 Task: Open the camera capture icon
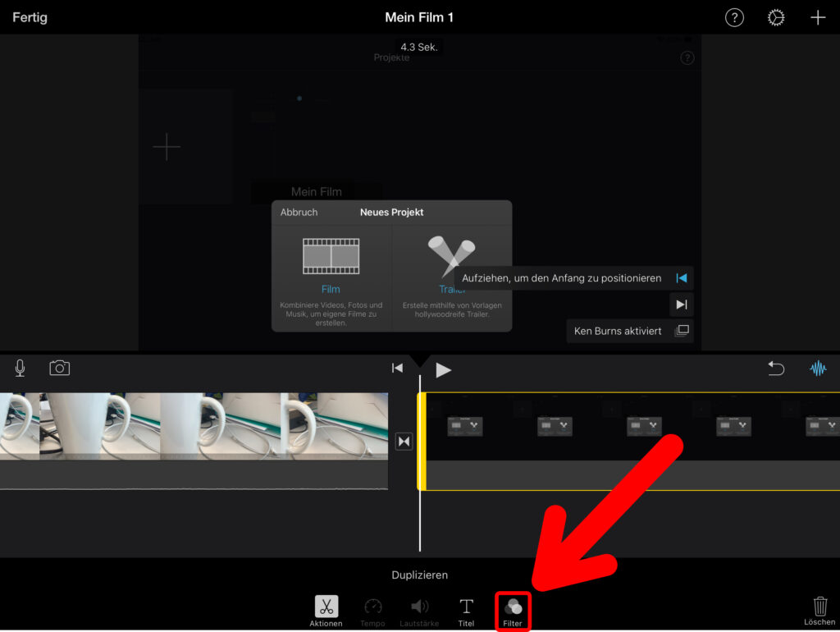point(60,369)
